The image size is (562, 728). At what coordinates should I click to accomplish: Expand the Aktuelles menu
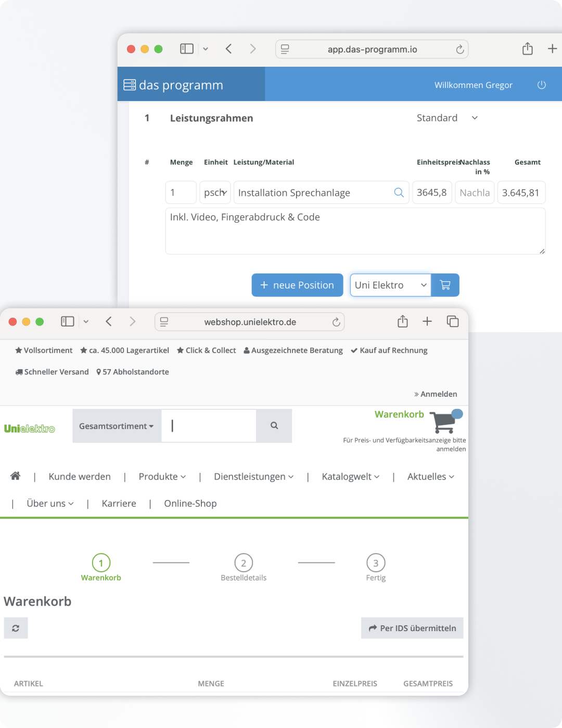(431, 476)
